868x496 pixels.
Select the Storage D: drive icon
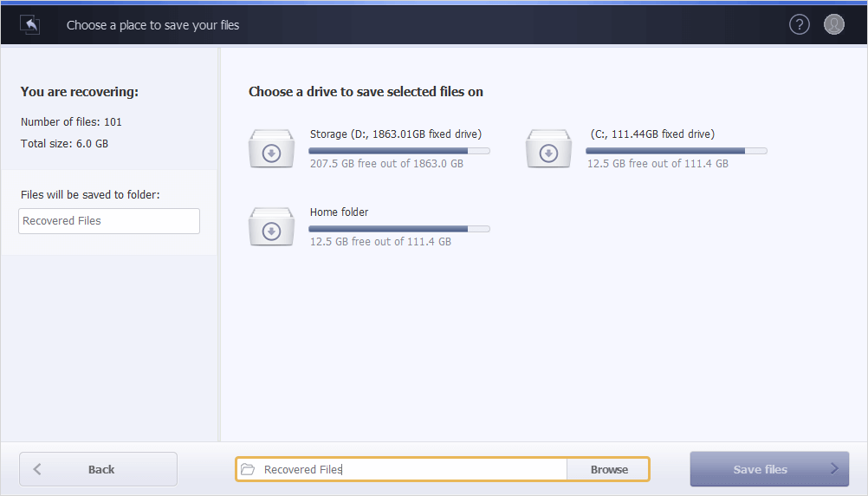(271, 148)
